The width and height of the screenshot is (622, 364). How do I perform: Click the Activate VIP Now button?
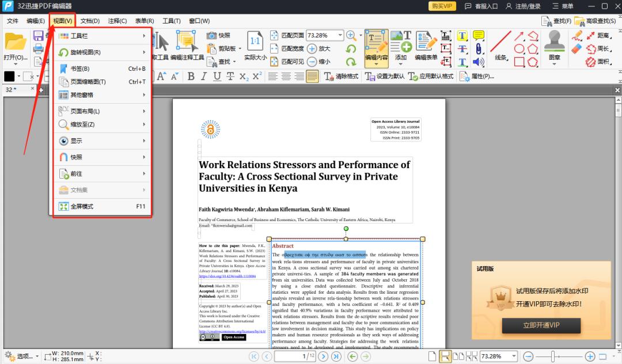point(541,325)
